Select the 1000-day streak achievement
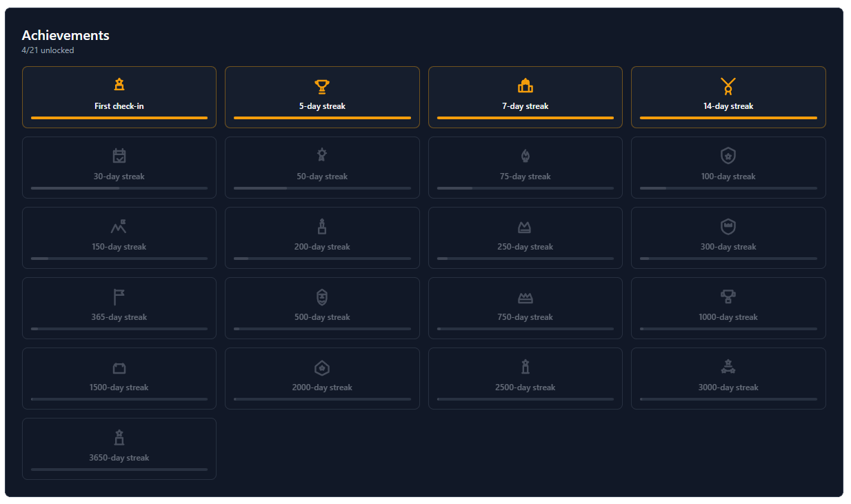This screenshot has width=851, height=504. click(728, 308)
